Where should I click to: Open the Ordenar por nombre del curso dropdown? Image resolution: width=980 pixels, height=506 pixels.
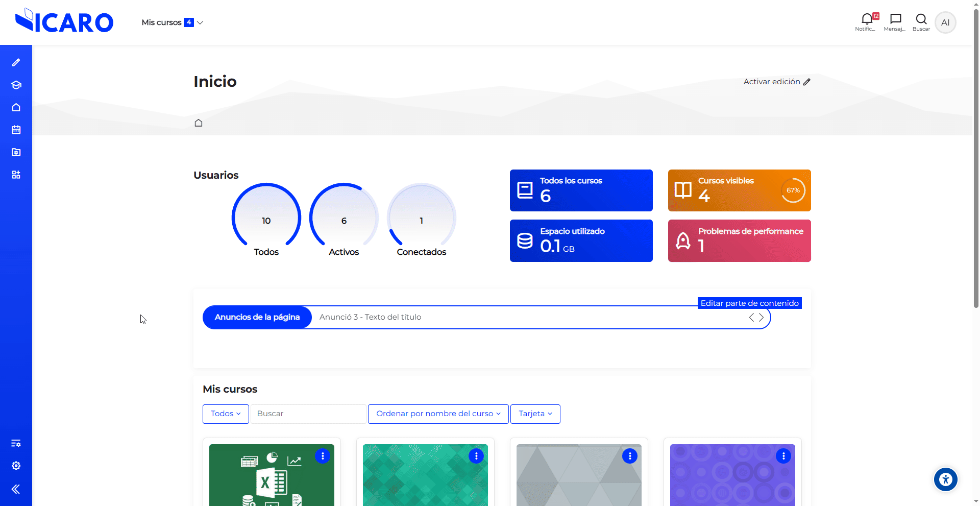pyautogui.click(x=437, y=414)
